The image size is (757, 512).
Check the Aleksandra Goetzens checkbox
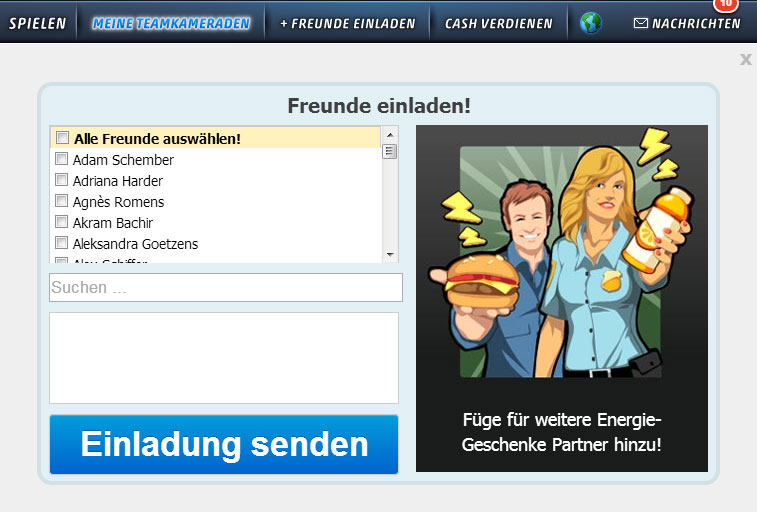pyautogui.click(x=61, y=243)
